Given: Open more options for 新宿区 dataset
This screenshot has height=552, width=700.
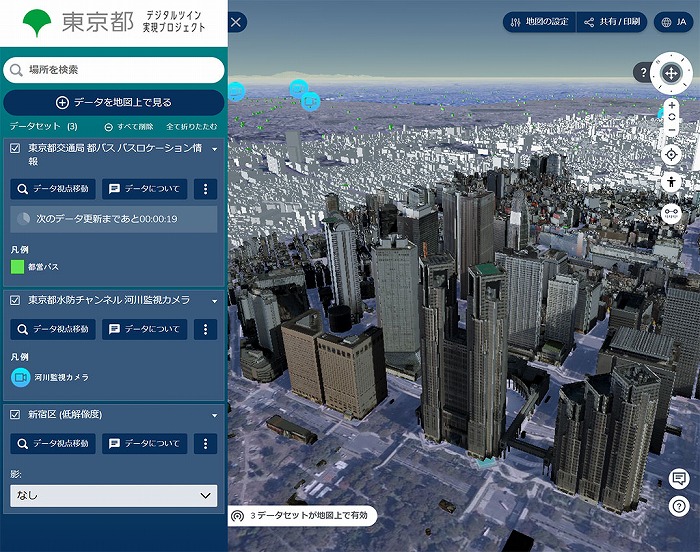Looking at the screenshot, I should click(x=205, y=443).
